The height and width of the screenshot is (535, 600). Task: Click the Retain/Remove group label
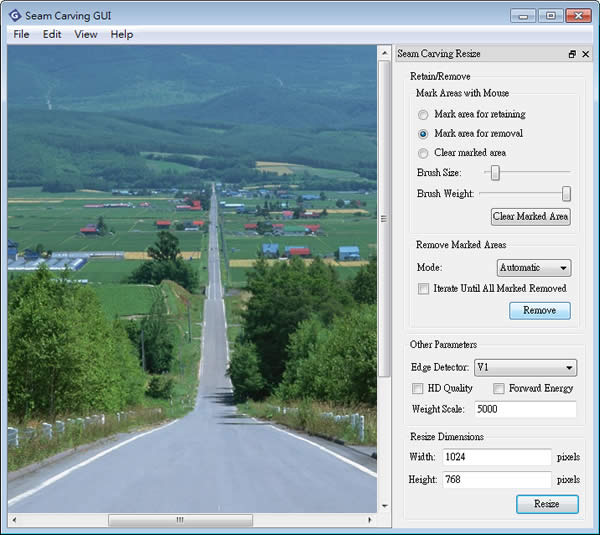coord(440,77)
